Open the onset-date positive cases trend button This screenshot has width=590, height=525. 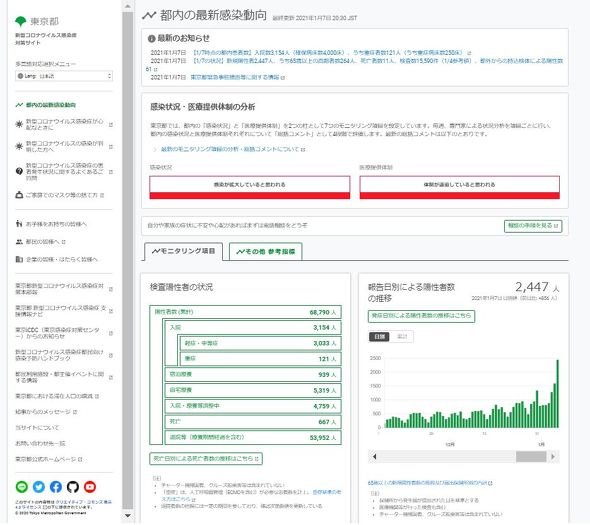pos(421,316)
